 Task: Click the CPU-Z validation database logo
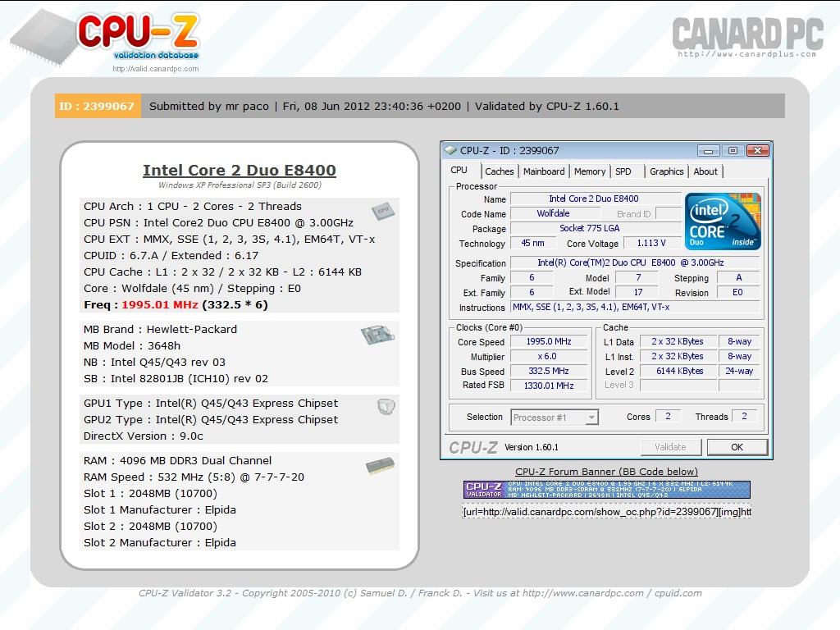pyautogui.click(x=107, y=38)
